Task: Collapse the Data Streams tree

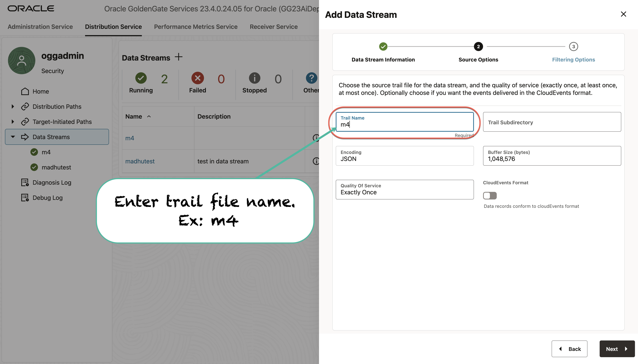Action: [13, 137]
